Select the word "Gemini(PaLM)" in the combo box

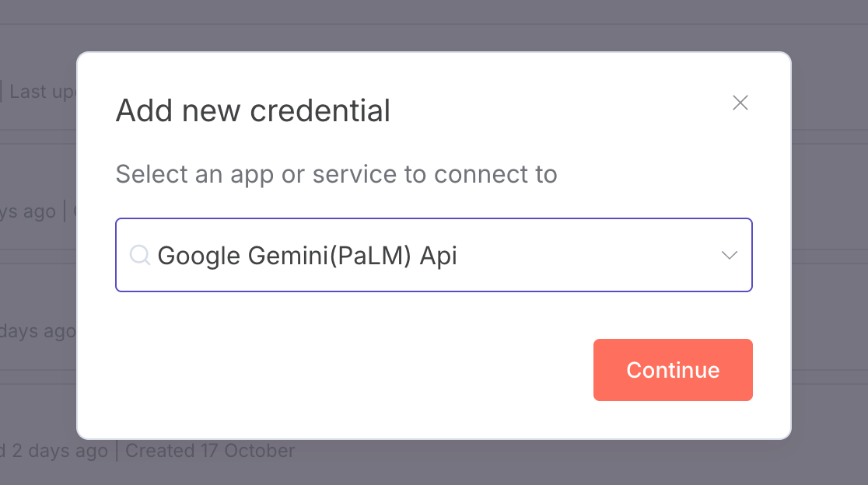[x=329, y=255]
